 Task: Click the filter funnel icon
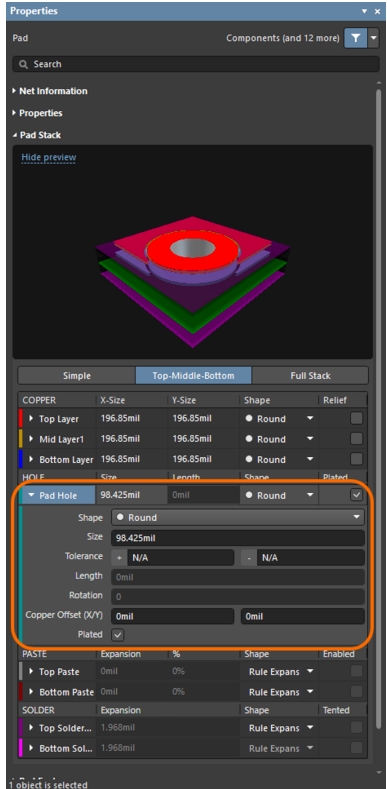[356, 38]
